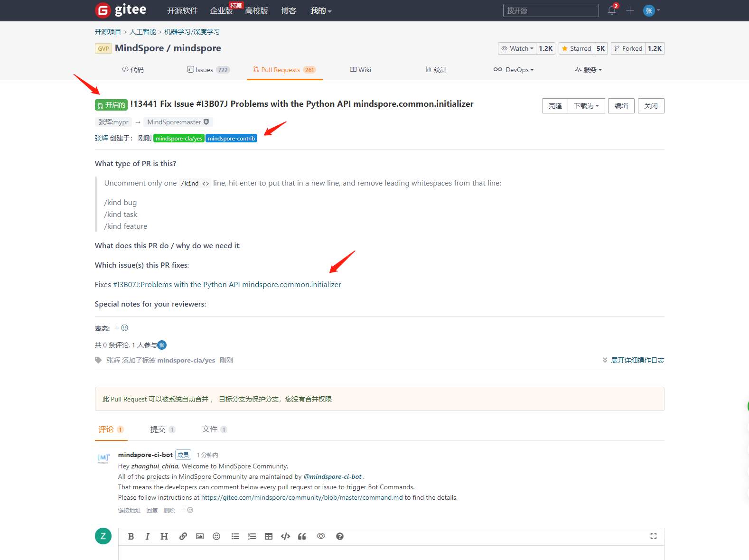Open the Watch dropdown
Viewport: 749px width, 560px height.
517,48
